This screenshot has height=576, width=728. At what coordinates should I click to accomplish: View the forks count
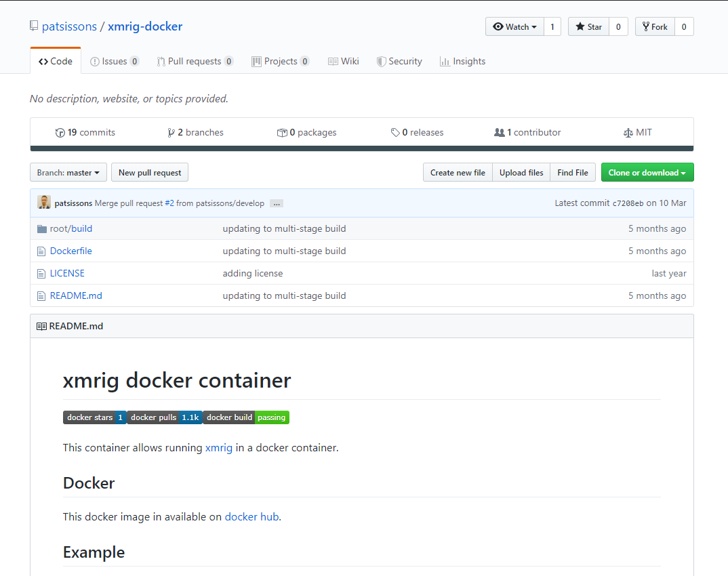pyautogui.click(x=684, y=27)
